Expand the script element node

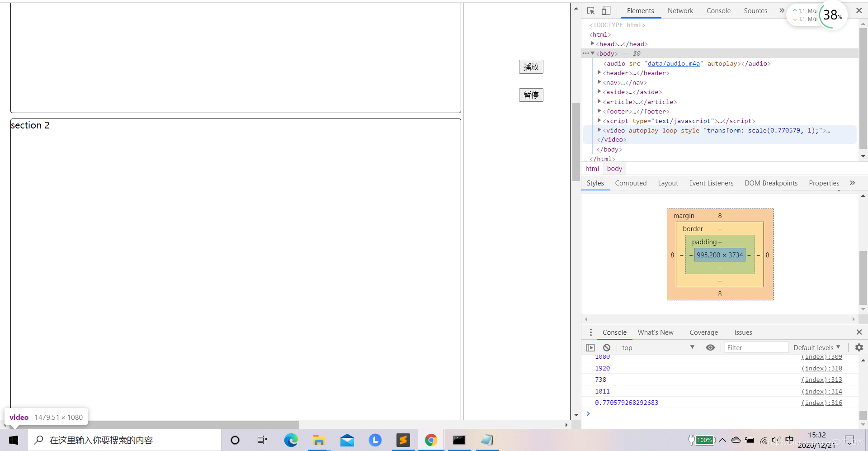(x=599, y=120)
